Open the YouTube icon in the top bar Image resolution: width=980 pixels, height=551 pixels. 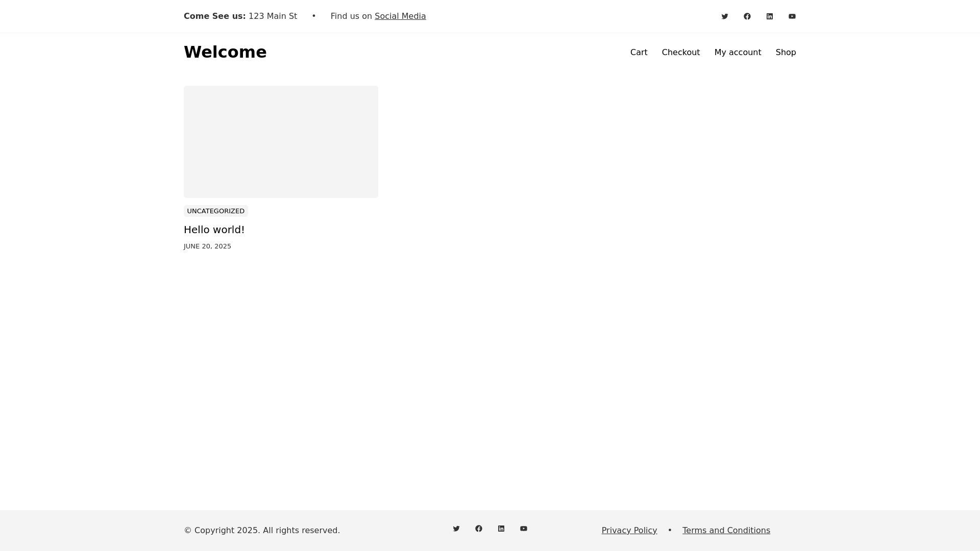[x=792, y=16]
